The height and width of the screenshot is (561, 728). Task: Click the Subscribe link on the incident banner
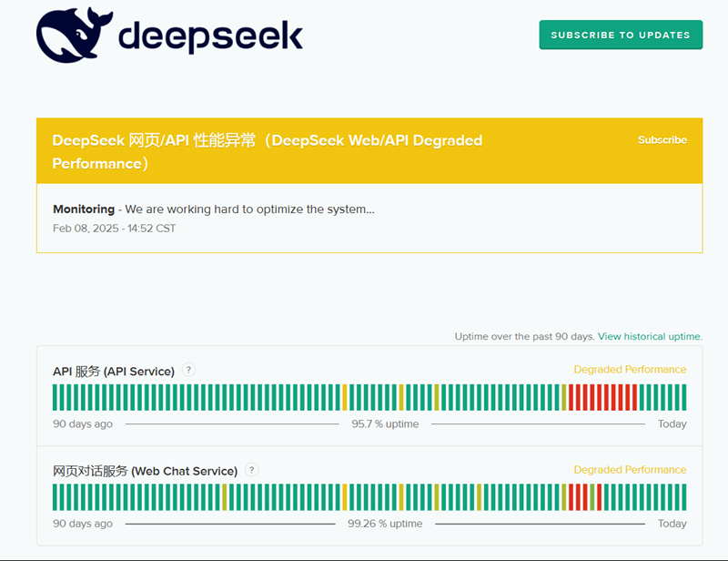662,139
